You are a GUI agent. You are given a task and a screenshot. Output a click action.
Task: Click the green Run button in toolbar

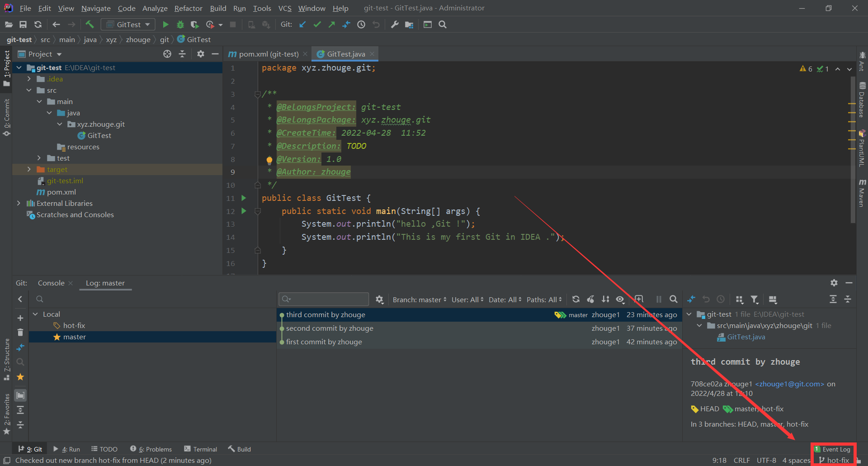(165, 24)
